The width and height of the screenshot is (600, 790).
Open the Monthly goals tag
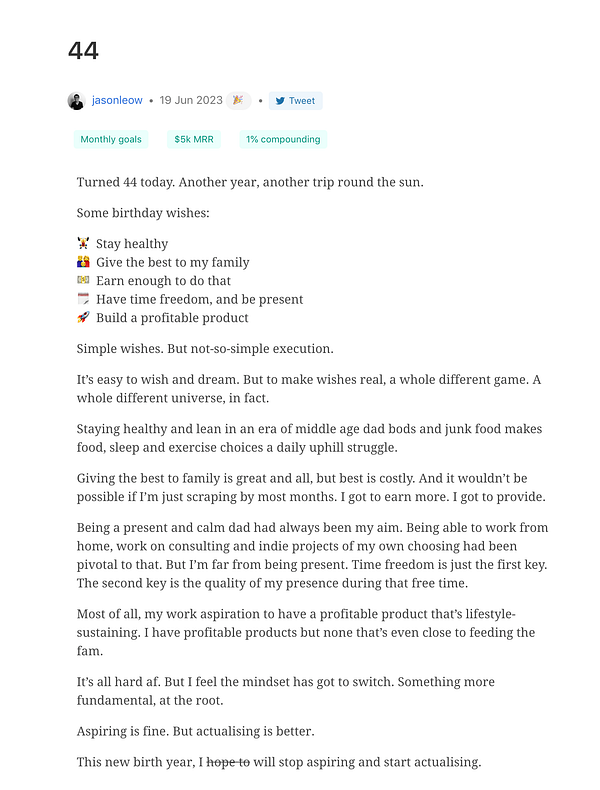(111, 140)
